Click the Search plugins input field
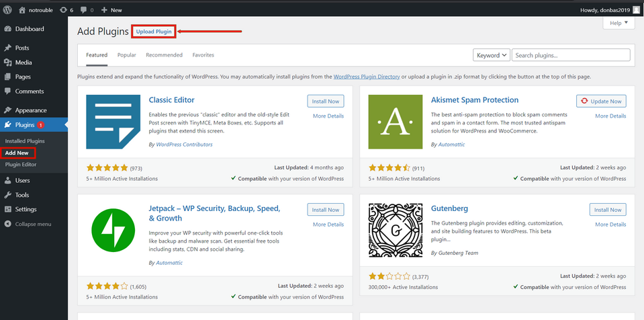Viewport: 644px width, 320px height. [x=571, y=55]
